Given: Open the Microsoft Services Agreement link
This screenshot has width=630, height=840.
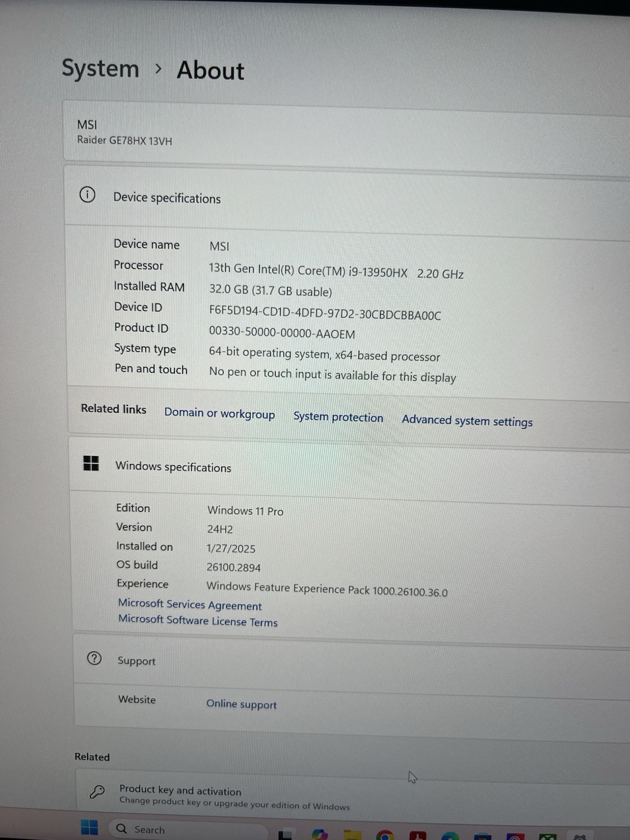Looking at the screenshot, I should click(x=190, y=605).
